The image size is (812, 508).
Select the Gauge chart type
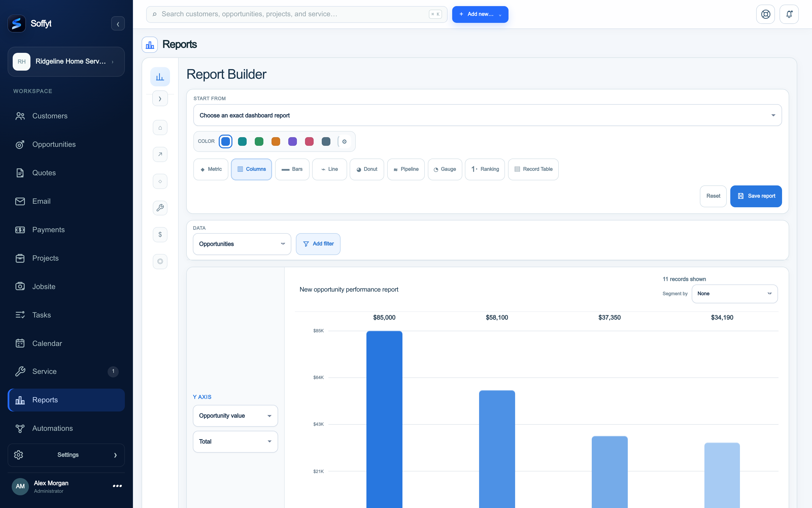[445, 169]
